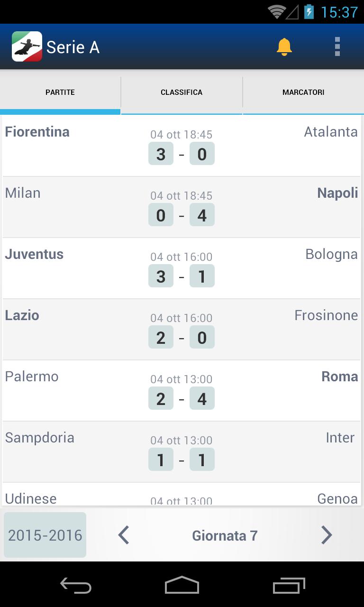The width and height of the screenshot is (364, 607).
Task: Select the Lazio vs Frosinone result
Action: tap(182, 329)
